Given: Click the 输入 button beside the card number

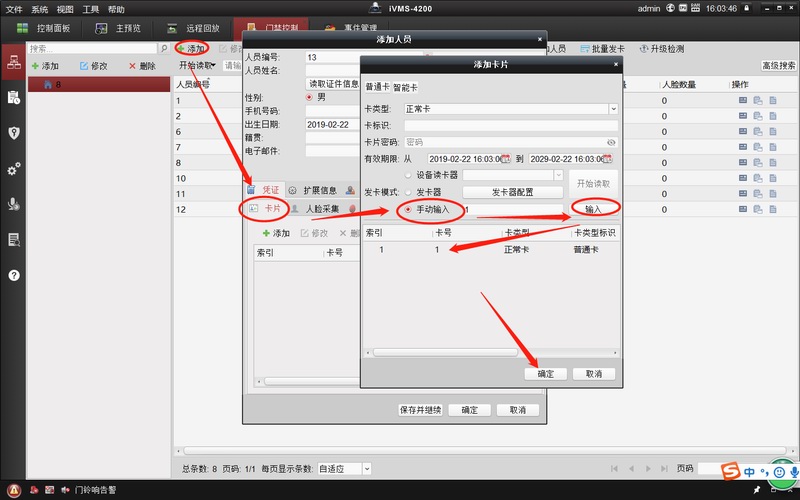Looking at the screenshot, I should click(594, 208).
